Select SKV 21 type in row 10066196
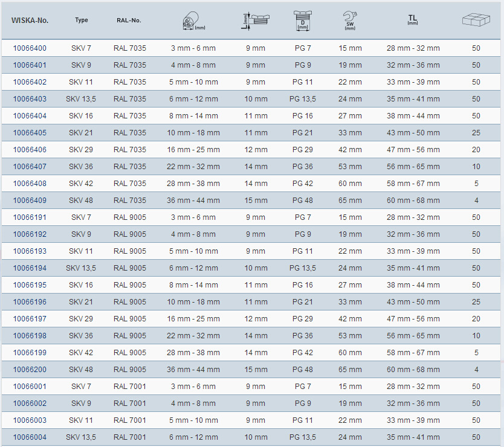 [x=81, y=302]
